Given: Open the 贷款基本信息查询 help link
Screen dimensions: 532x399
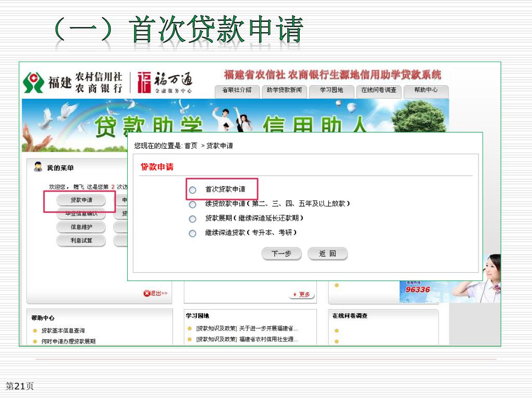Looking at the screenshot, I should click(63, 330).
